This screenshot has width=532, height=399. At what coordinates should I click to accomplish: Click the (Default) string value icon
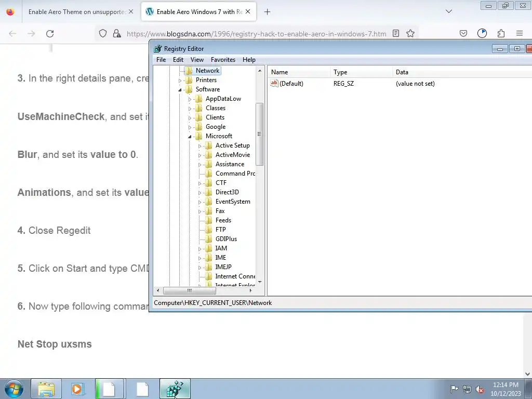274,83
